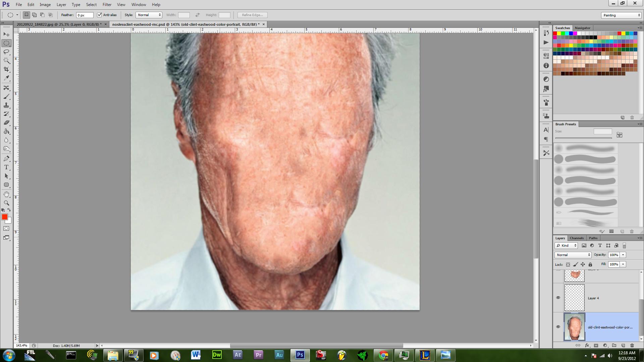Select the Hand tool
Screen dimensions: 644x362
6,194
